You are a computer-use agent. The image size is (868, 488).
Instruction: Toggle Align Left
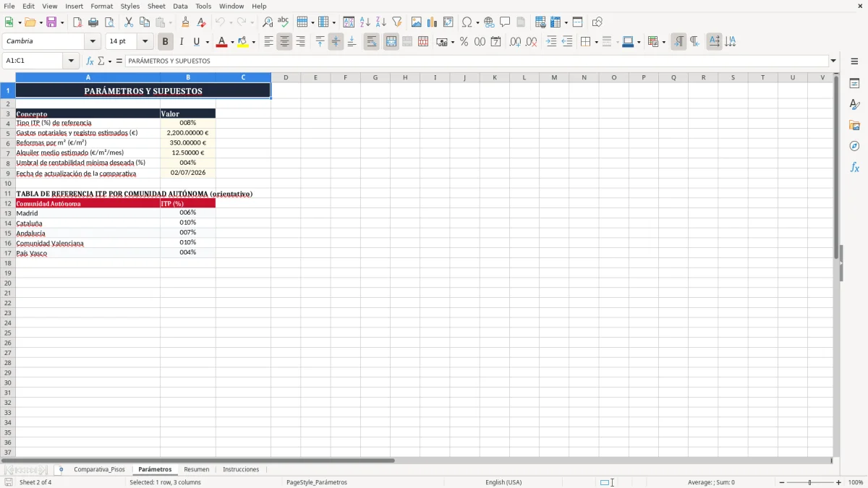[268, 42]
